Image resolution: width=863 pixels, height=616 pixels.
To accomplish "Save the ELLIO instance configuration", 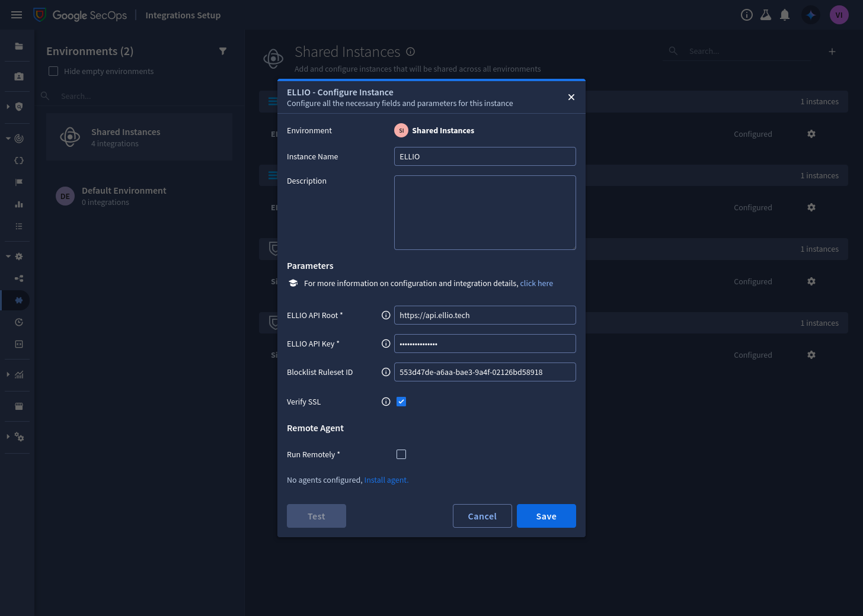I will click(546, 516).
